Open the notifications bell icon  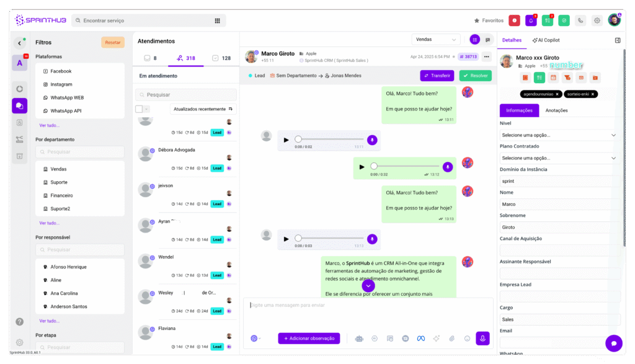[531, 20]
